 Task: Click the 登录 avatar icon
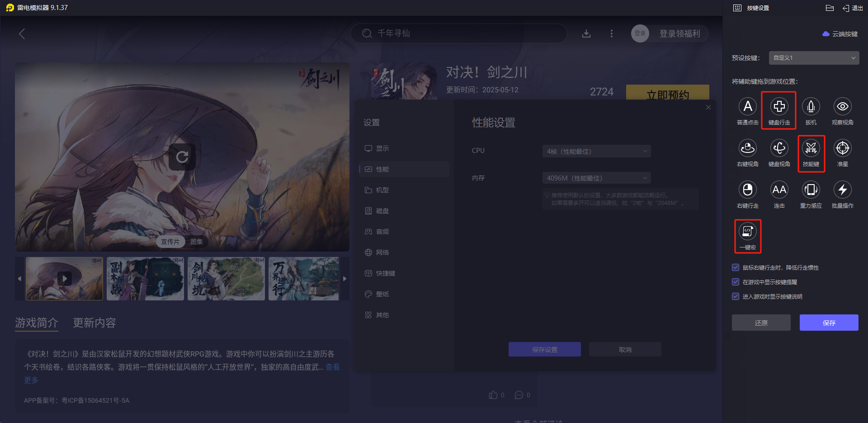(x=640, y=33)
